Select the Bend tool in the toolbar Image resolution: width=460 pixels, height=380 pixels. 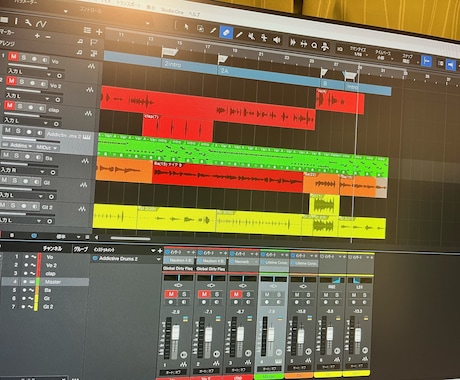coord(264,38)
